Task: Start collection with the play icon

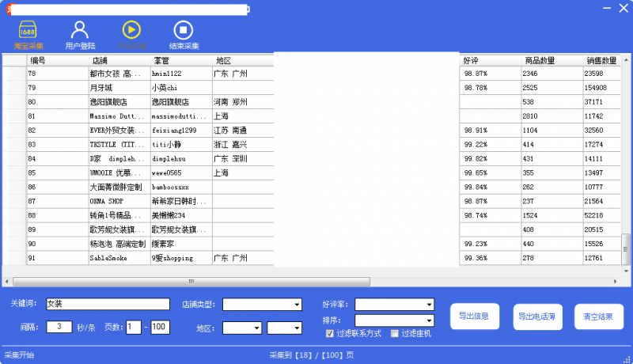Action: [132, 35]
